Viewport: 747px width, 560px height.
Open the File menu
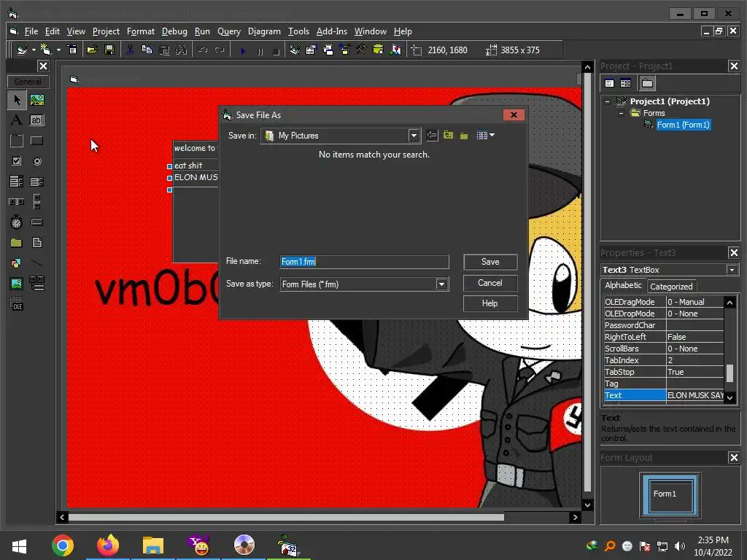(31, 31)
